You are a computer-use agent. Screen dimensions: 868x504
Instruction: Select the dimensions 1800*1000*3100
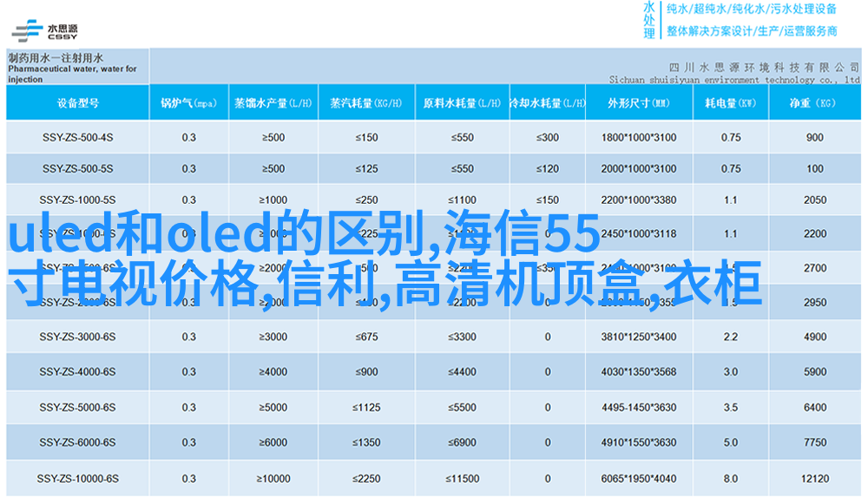click(639, 137)
